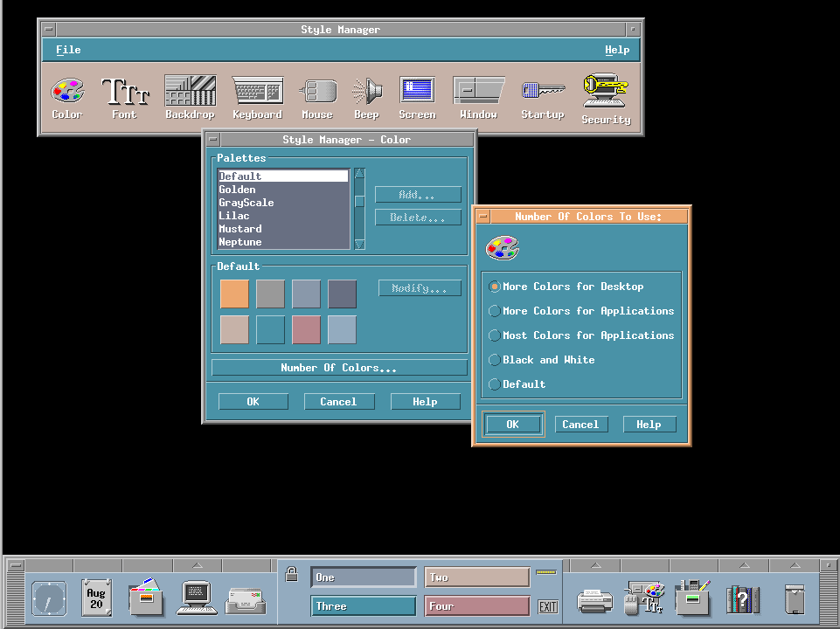
Task: Click the EXIT logout button
Action: pyautogui.click(x=547, y=606)
